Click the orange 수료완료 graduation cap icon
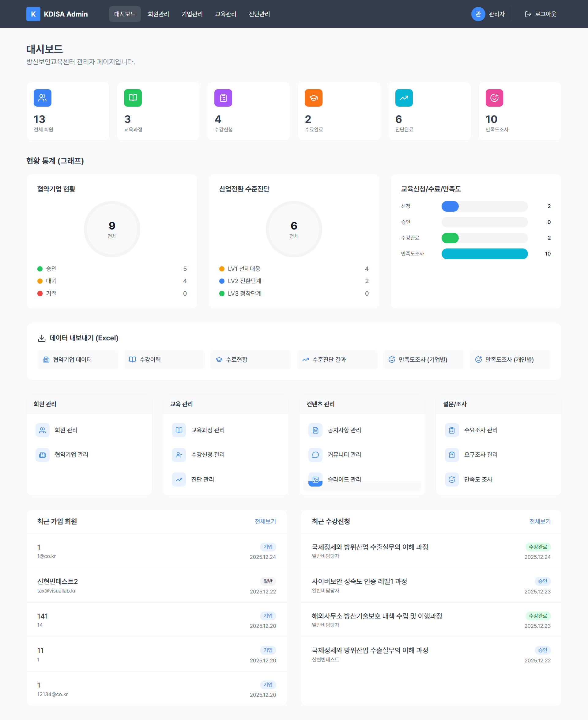This screenshot has height=720, width=588. (313, 98)
